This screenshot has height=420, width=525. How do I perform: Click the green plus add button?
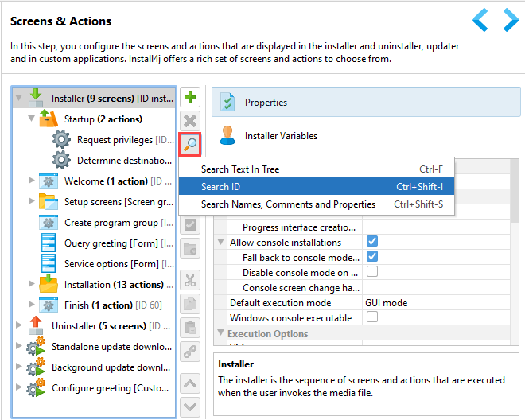[190, 98]
